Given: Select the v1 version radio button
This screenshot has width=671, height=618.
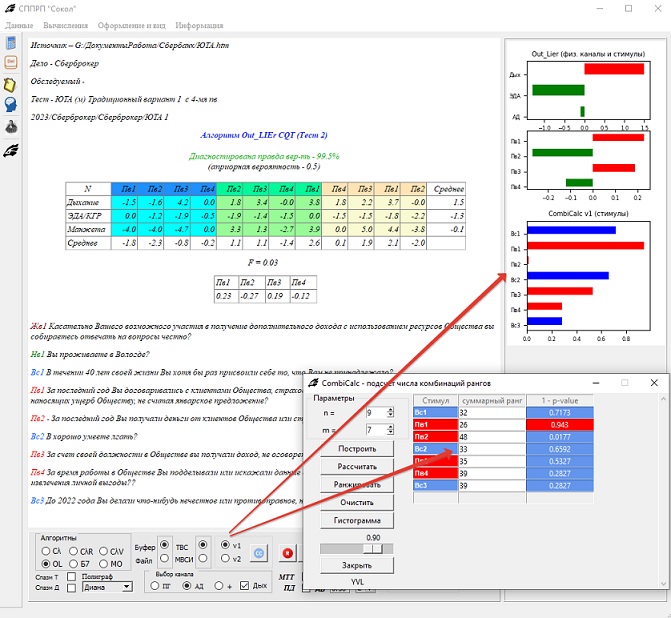Looking at the screenshot, I should click(x=226, y=545).
